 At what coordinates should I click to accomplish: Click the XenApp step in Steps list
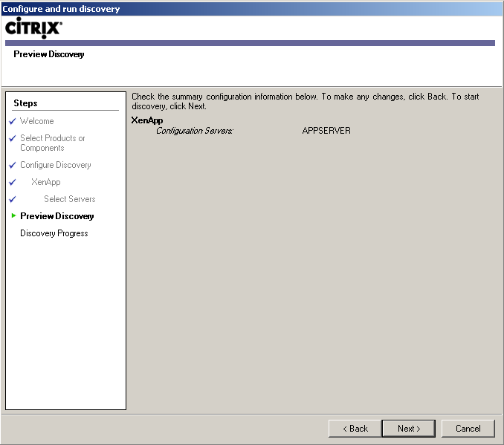click(46, 182)
